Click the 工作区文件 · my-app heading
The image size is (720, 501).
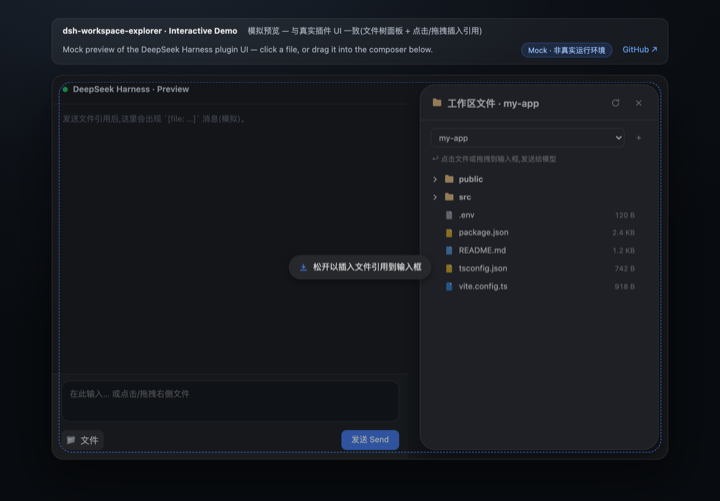[493, 104]
